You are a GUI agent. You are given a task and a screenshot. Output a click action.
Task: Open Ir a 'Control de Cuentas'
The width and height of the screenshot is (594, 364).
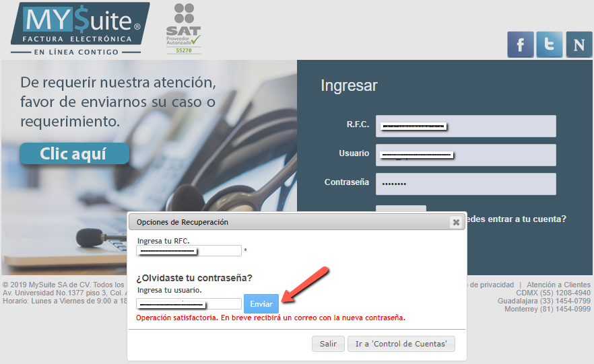coord(401,344)
